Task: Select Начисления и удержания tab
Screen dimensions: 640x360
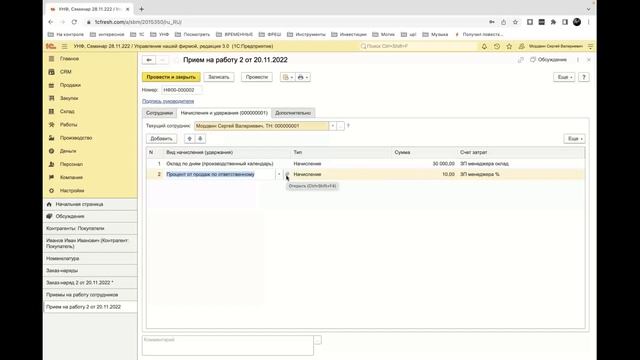Action: pos(224,113)
